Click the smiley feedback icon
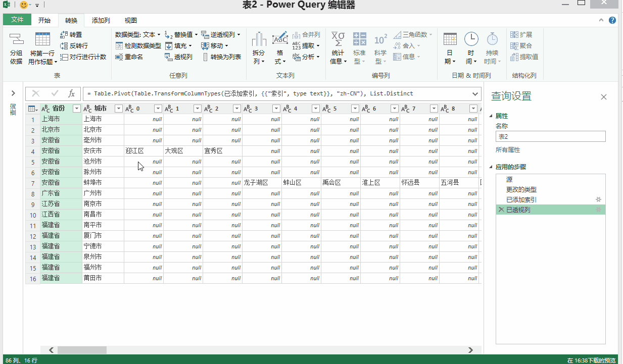The image size is (623, 364). [x=24, y=5]
